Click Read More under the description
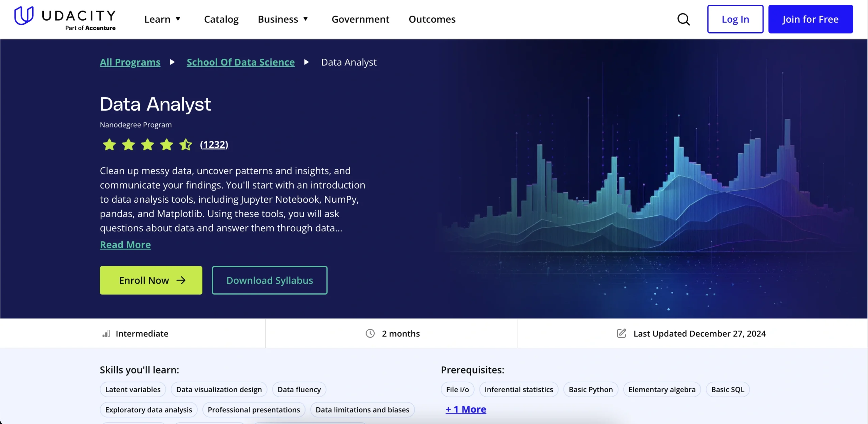 coord(125,245)
